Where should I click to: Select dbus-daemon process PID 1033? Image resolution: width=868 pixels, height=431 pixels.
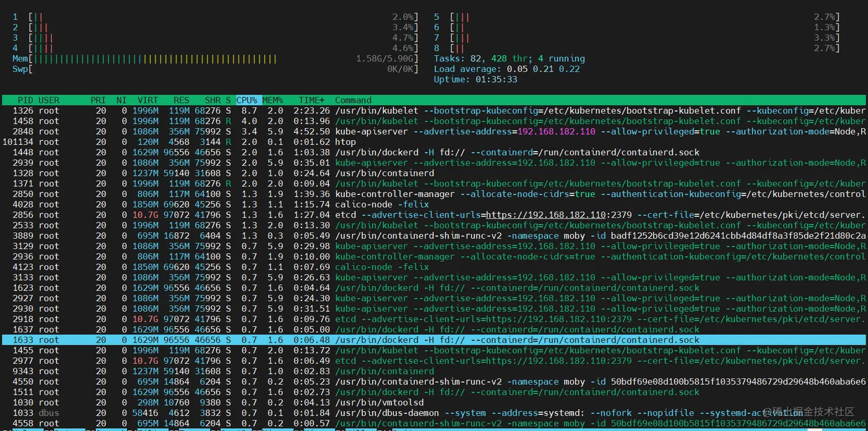pos(434,413)
